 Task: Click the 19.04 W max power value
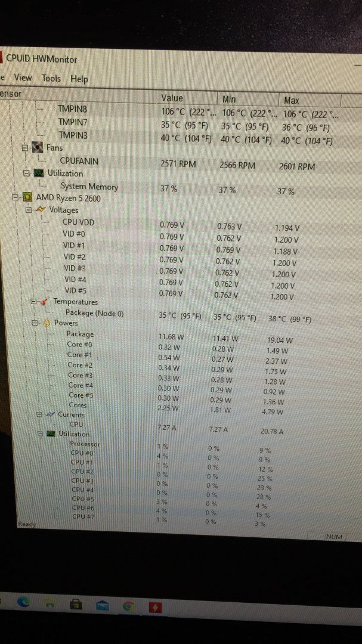[280, 340]
